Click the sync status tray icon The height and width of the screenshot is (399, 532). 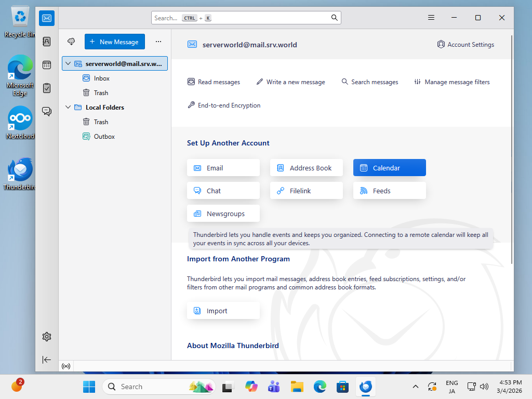click(432, 387)
